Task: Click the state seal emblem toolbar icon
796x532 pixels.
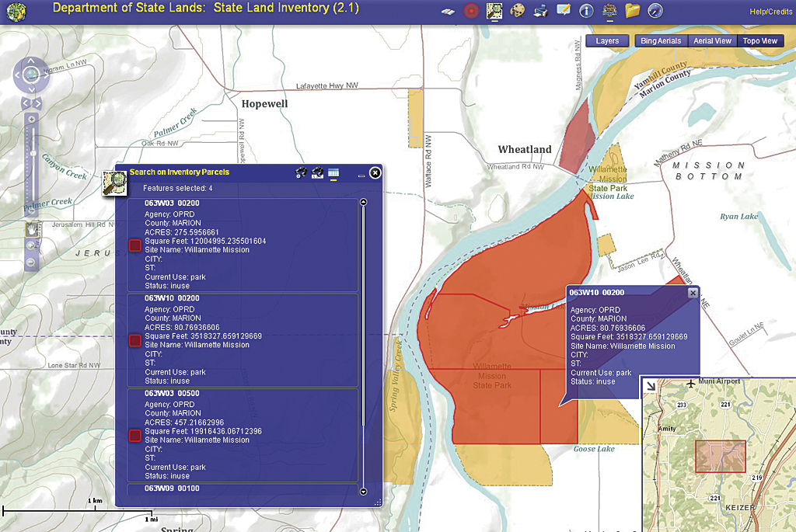Action: coord(609,10)
